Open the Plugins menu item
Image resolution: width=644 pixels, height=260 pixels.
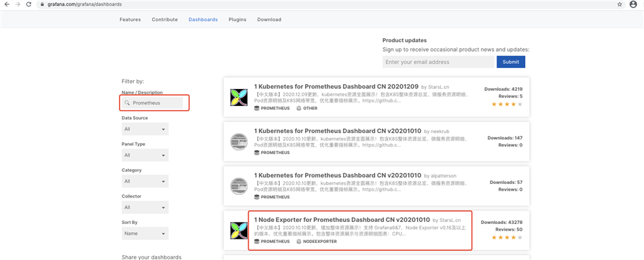tap(237, 20)
